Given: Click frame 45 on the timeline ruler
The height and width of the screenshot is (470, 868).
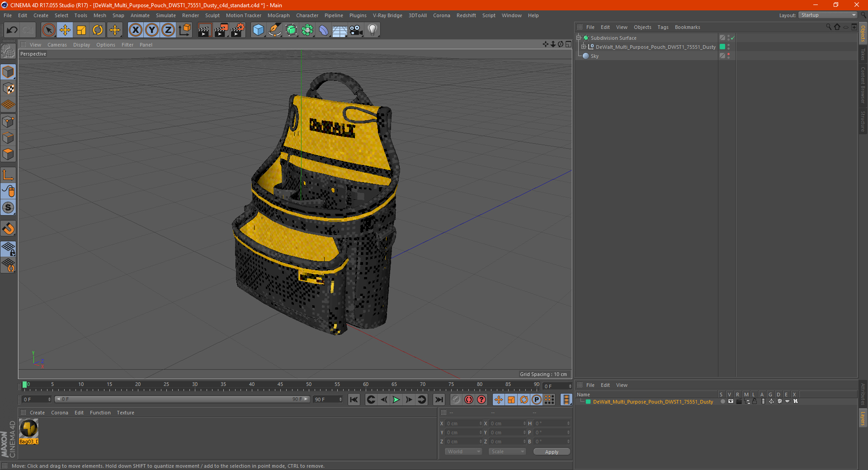Looking at the screenshot, I should pyautogui.click(x=280, y=385).
